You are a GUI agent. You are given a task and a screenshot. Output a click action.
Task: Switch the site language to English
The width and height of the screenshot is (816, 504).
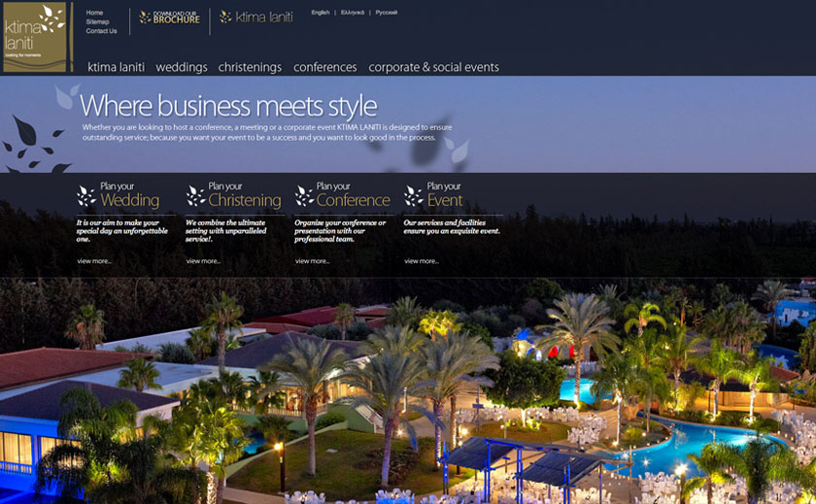[321, 13]
